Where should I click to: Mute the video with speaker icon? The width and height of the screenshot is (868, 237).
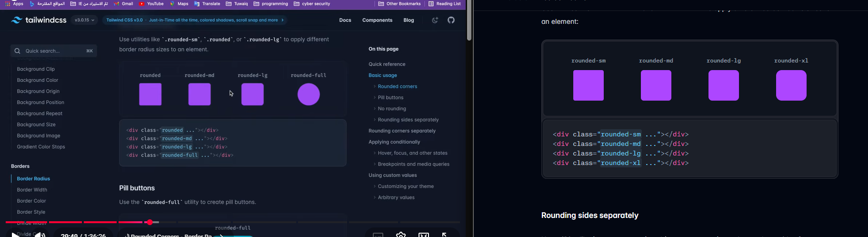click(40, 234)
